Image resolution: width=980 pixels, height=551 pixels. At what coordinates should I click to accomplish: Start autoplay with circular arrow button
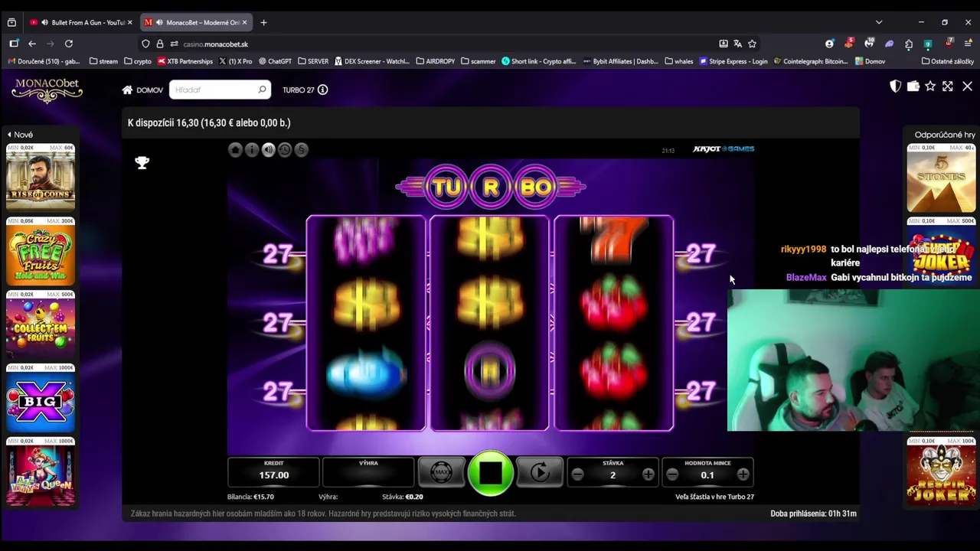[540, 473]
